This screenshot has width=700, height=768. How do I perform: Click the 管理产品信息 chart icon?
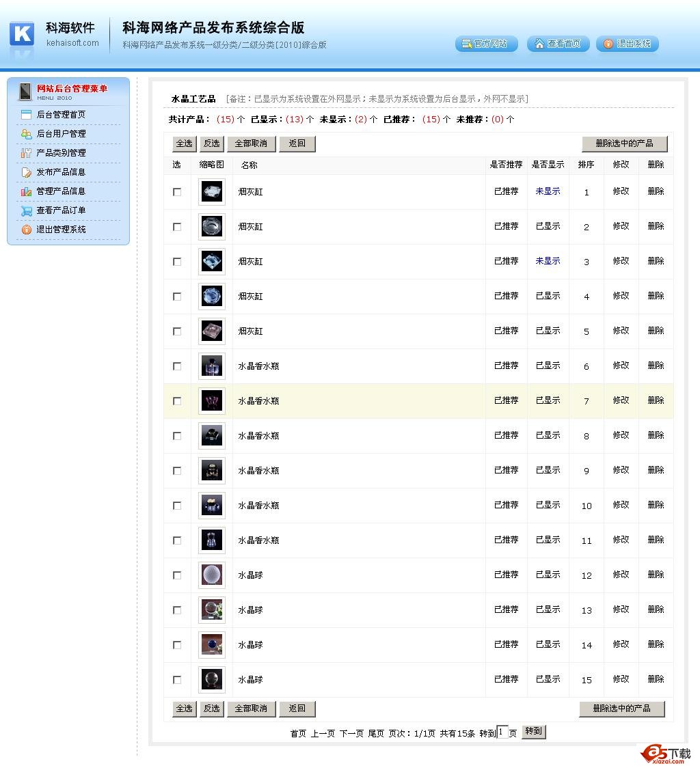pyautogui.click(x=27, y=191)
